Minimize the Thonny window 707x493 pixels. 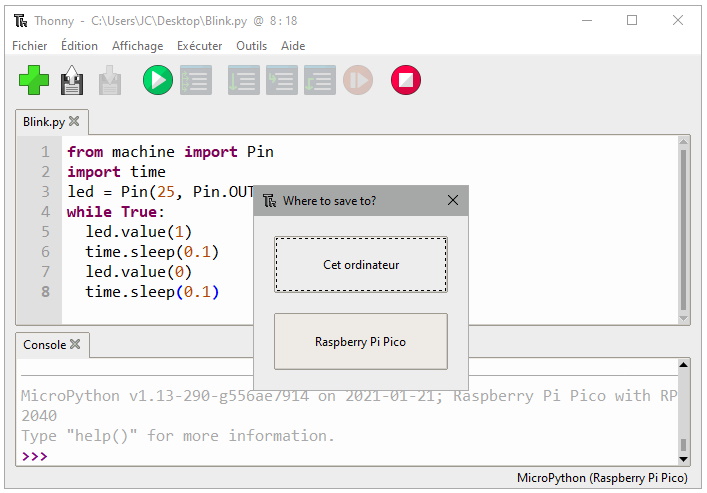(587, 20)
